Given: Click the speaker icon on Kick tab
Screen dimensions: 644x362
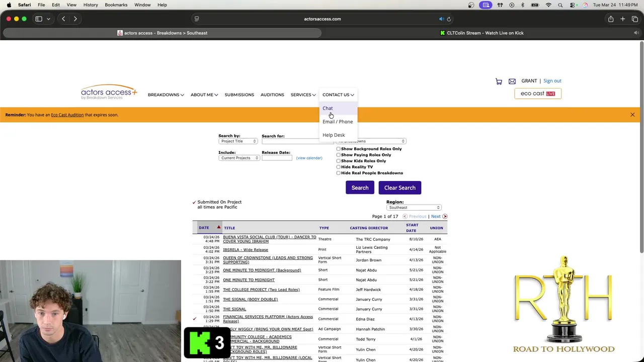Looking at the screenshot, I should 636,33.
